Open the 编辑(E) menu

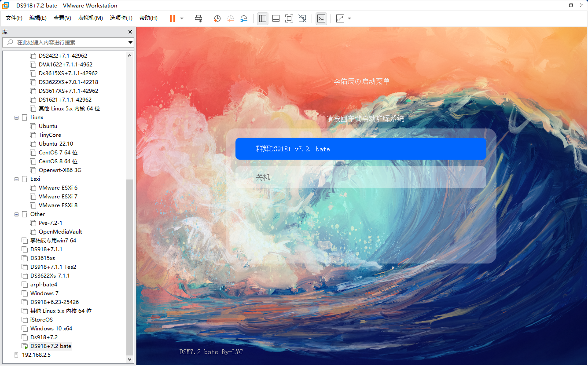(38, 18)
